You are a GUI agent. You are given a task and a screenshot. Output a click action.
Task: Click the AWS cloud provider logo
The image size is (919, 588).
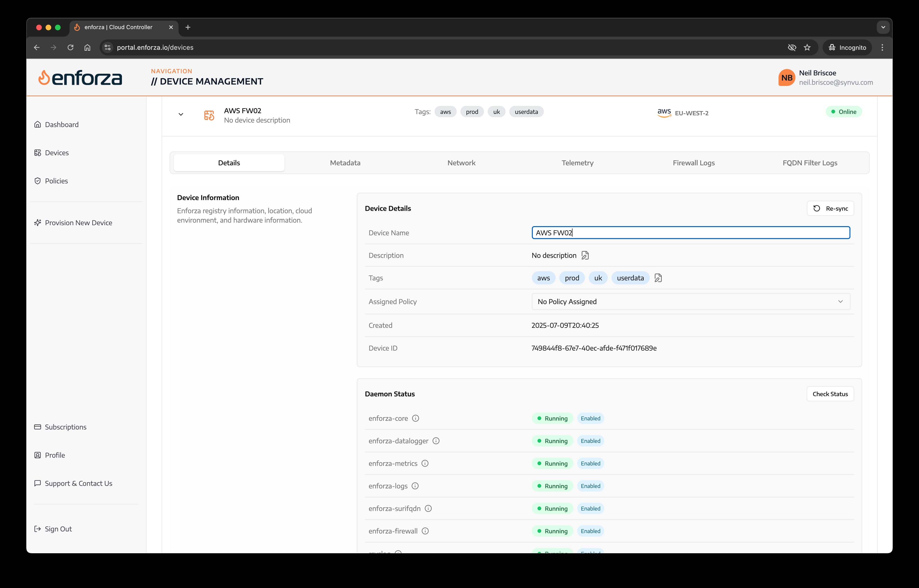pyautogui.click(x=664, y=113)
